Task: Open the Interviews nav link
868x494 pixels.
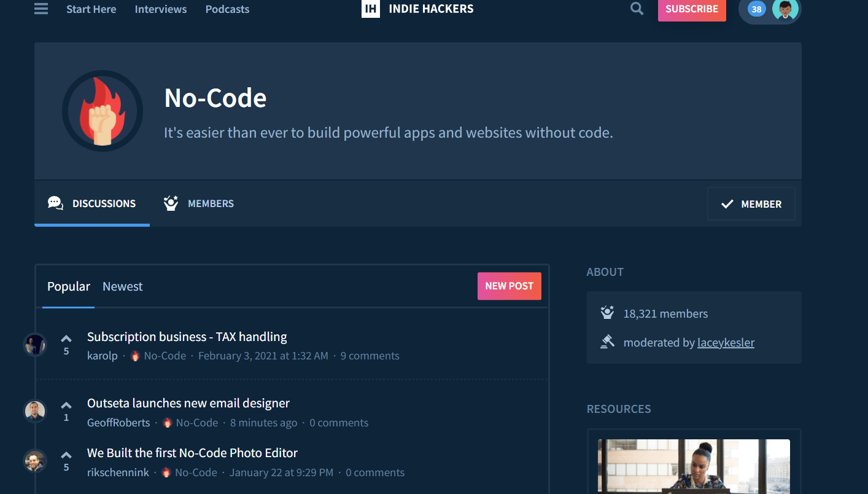Action: click(161, 9)
